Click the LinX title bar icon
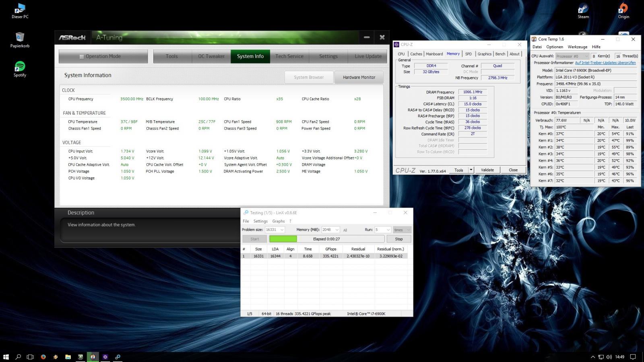 pyautogui.click(x=246, y=213)
